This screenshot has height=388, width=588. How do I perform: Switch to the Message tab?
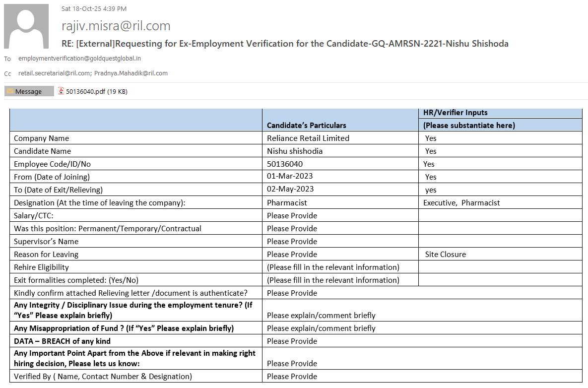point(29,91)
